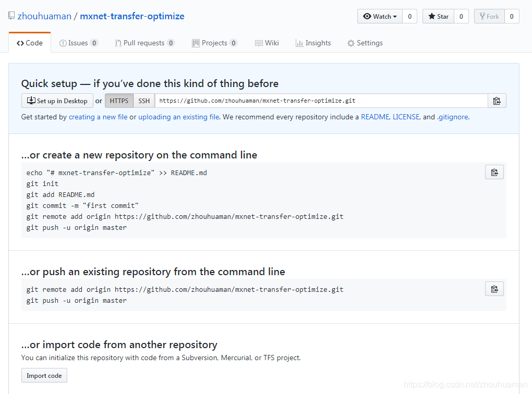532x394 pixels.
Task: Open Settings via the gear icon tab
Action: pyautogui.click(x=365, y=43)
